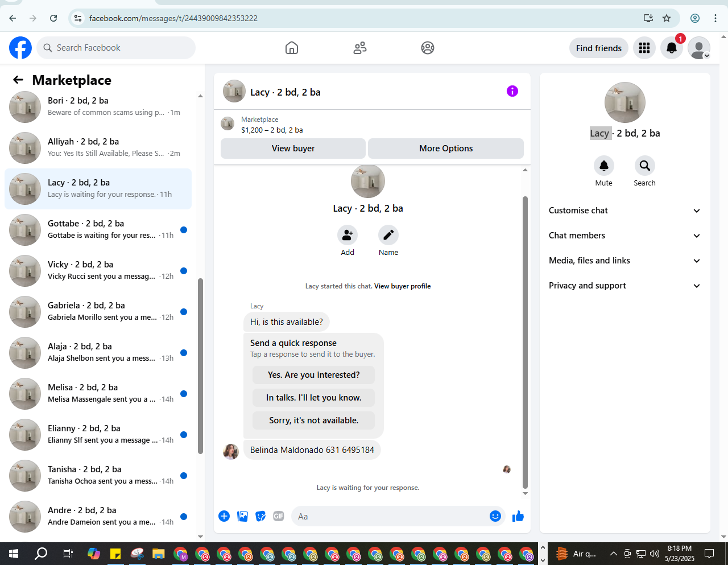Click the conversation list scrollbar thumb

200,366
